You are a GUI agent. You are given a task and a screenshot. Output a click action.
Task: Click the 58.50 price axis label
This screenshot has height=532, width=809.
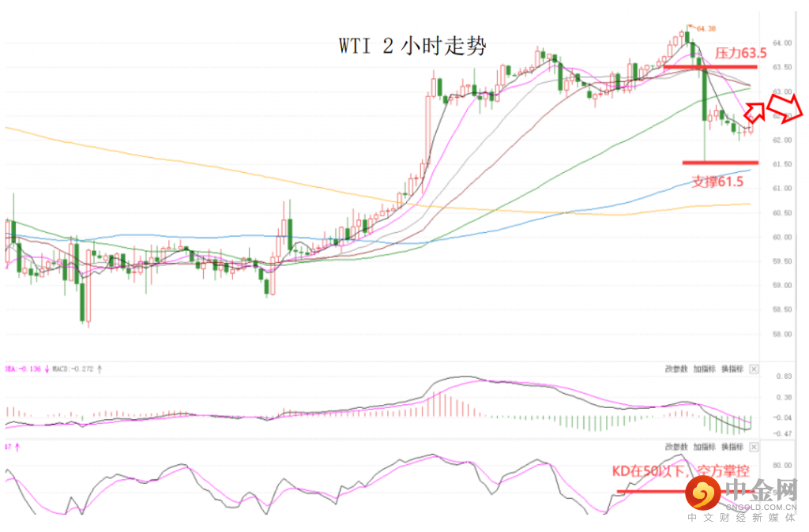point(782,309)
